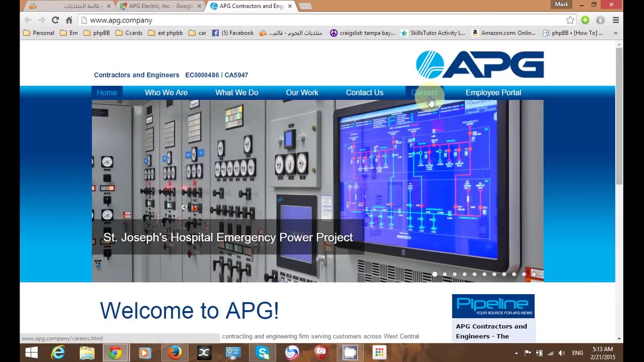Open the APG Contractors and Engineers news headline
The width and height of the screenshot is (644, 362).
click(492, 331)
